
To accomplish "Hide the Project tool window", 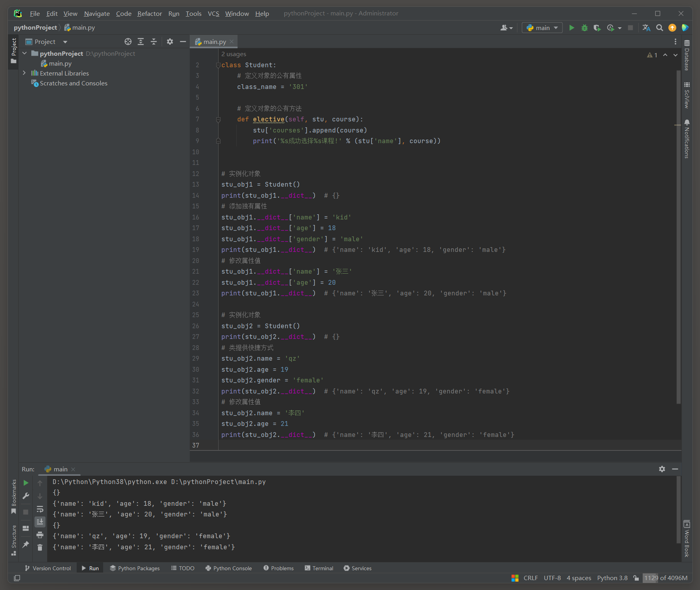I will 183,42.
